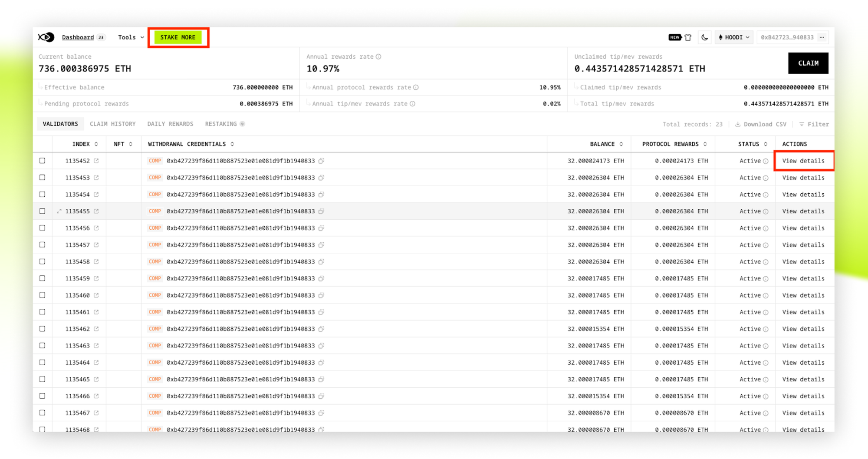The width and height of the screenshot is (868, 459).
Task: Select checkbox for validator 1135452
Action: [x=42, y=161]
